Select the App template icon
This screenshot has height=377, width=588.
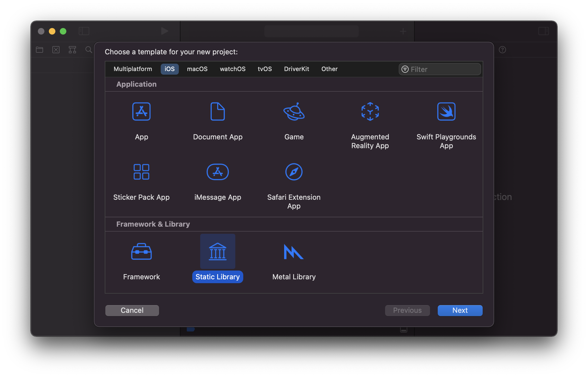point(142,111)
